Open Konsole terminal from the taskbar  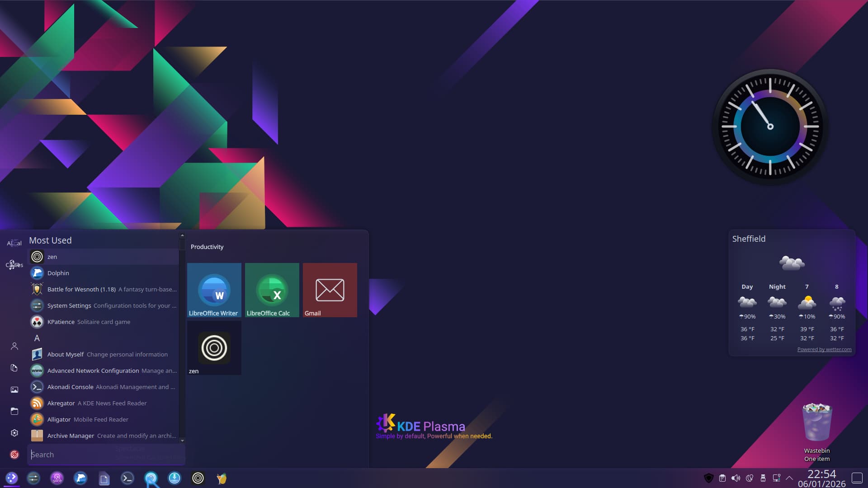[127, 478]
